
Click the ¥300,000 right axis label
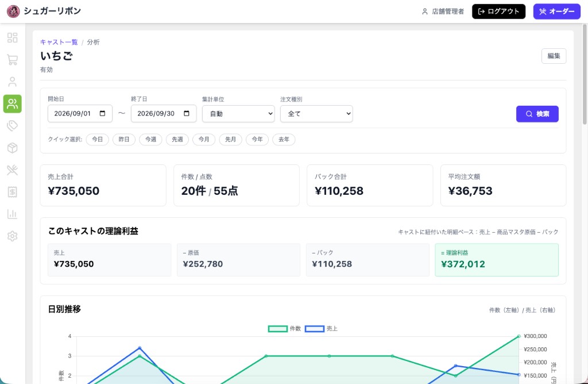[535, 336]
